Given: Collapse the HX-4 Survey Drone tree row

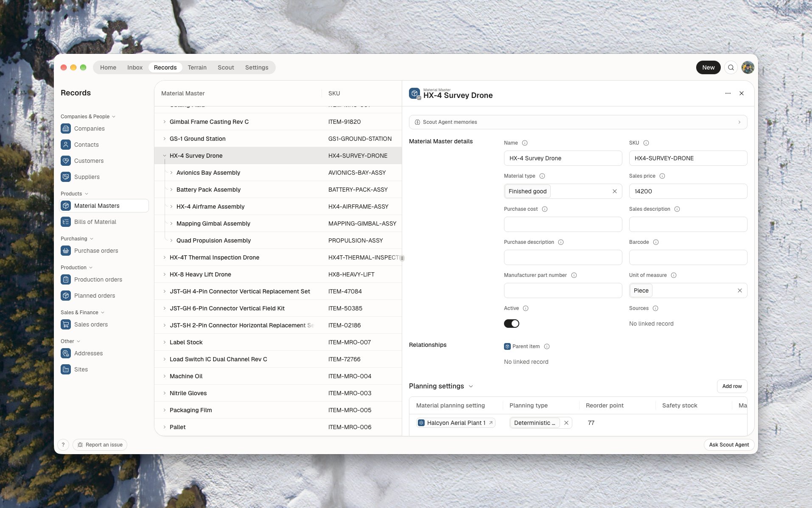Looking at the screenshot, I should [x=165, y=156].
